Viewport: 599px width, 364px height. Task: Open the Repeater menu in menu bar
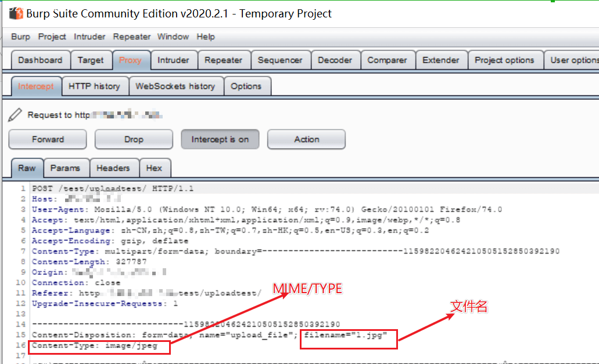(132, 37)
